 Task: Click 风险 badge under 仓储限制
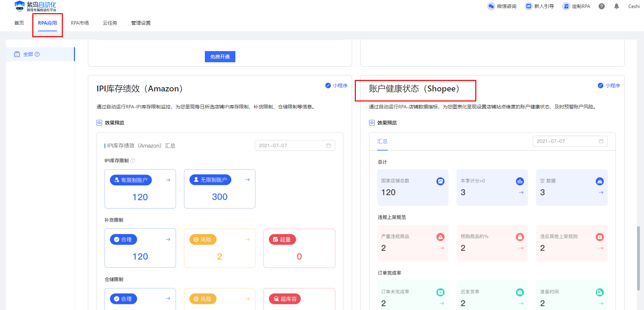tap(203, 299)
